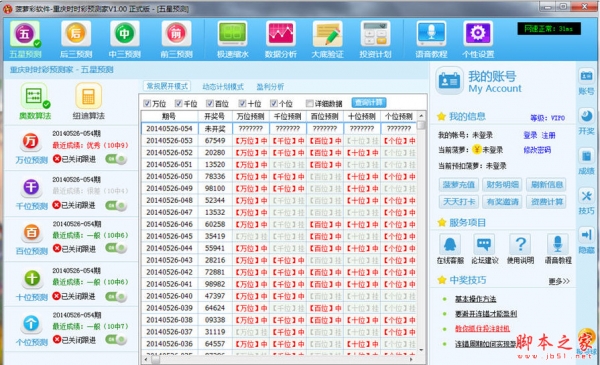The height and width of the screenshot is (365, 600).
Task: Enable 详细数据 checkbox
Action: (x=310, y=103)
